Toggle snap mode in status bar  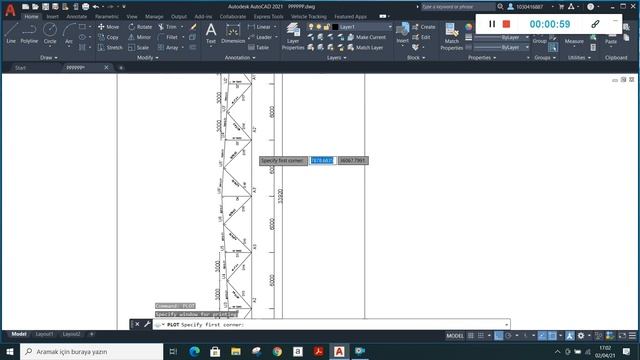[481, 336]
